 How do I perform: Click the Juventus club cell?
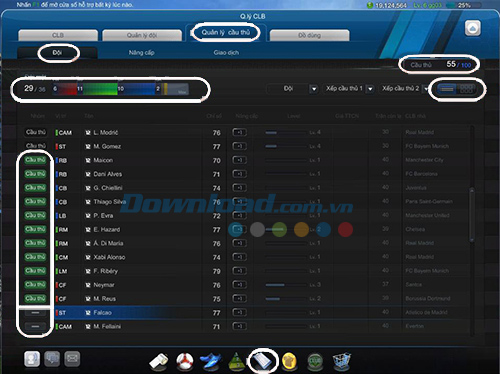[416, 188]
